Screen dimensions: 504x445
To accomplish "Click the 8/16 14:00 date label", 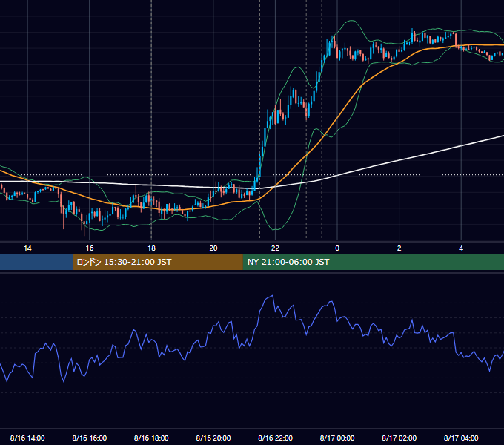I will [27, 438].
